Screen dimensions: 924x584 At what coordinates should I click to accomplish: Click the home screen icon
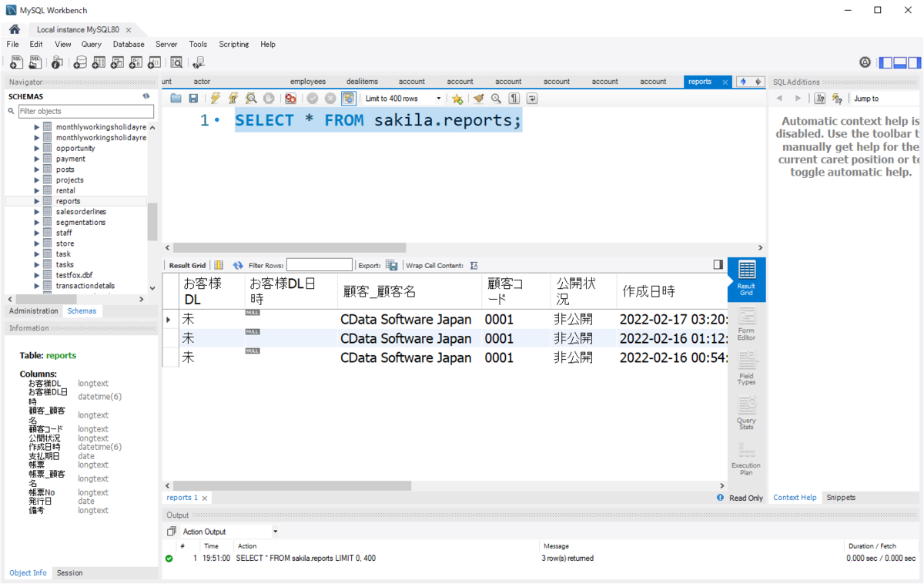[x=15, y=29]
